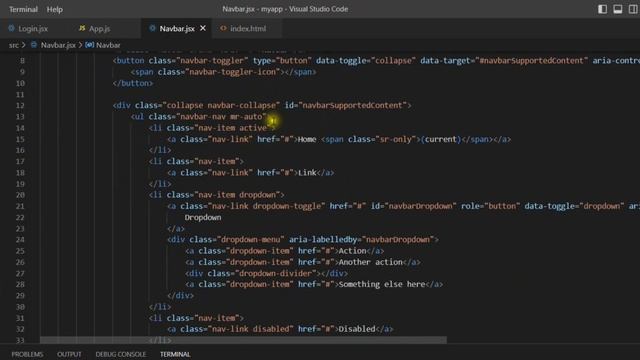This screenshot has height=360, width=640.
Task: Click the word Action on line 25
Action: pyautogui.click(x=352, y=251)
